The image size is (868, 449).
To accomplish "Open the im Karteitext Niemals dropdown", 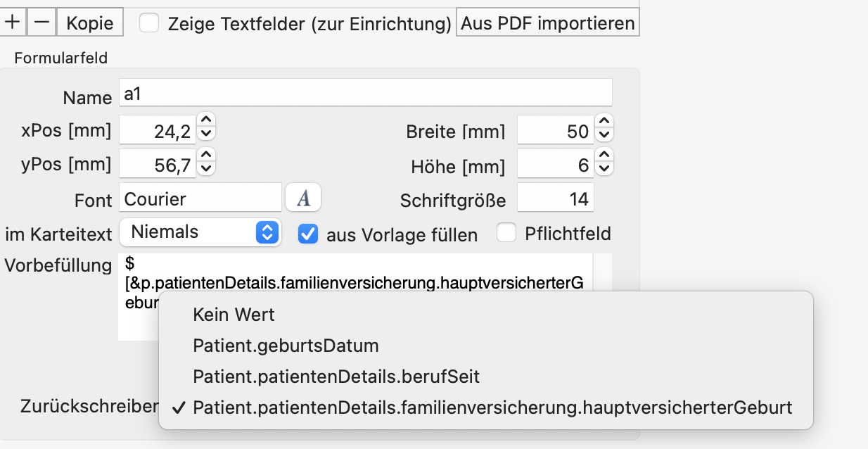I will tap(200, 232).
